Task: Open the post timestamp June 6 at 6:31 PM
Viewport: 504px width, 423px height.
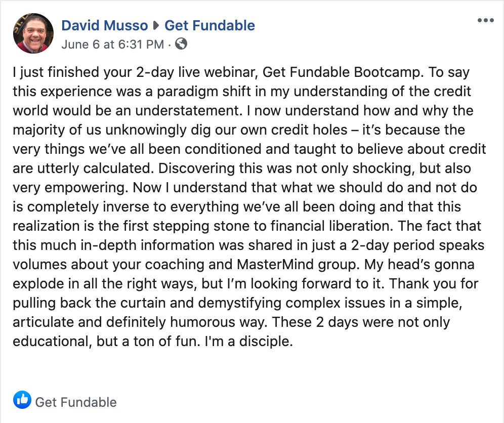Action: tap(113, 45)
